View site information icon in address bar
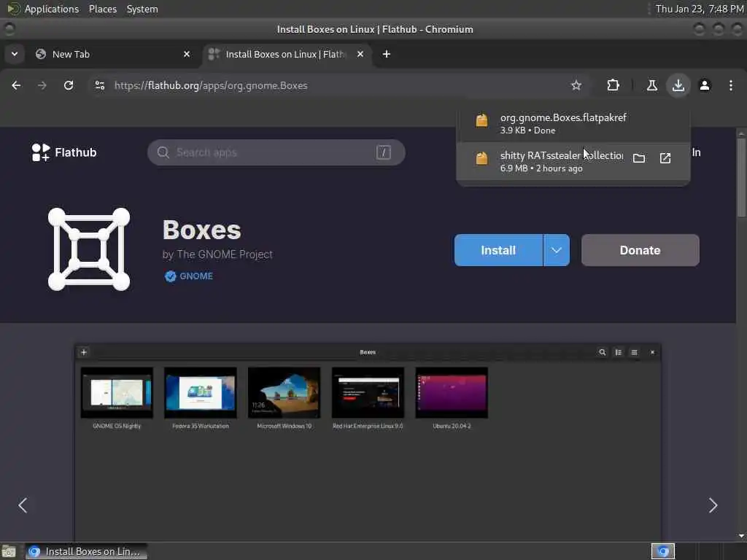This screenshot has width=747, height=560. tap(99, 85)
